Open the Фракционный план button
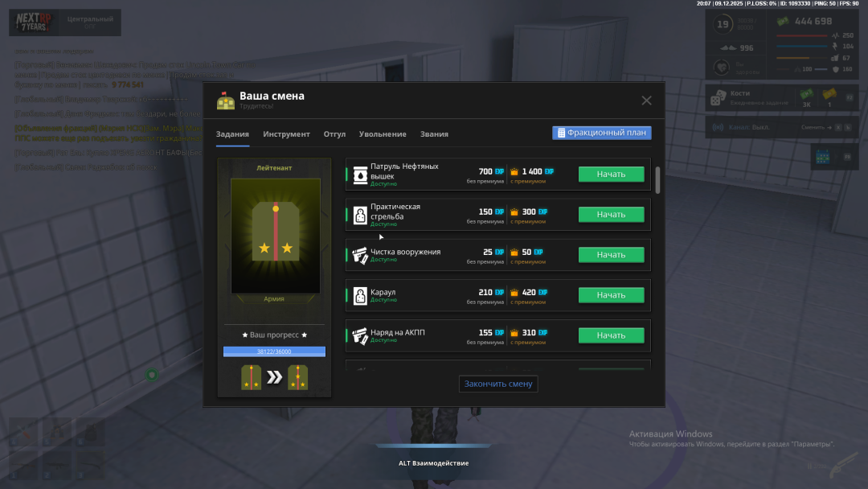 [601, 133]
